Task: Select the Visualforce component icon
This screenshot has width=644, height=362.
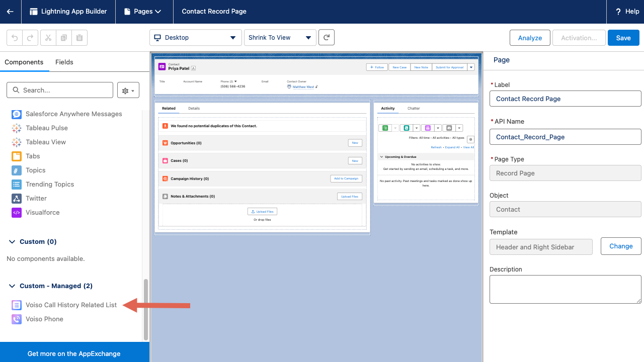Action: tap(17, 213)
